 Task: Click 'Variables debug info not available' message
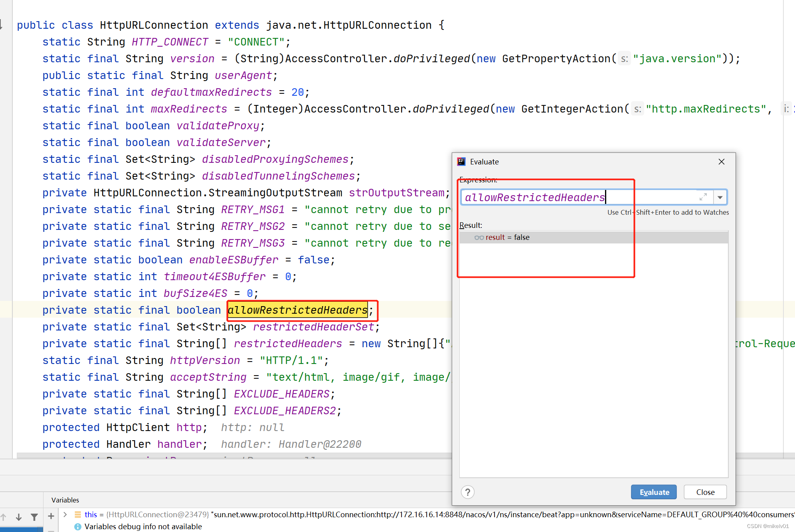click(x=143, y=527)
